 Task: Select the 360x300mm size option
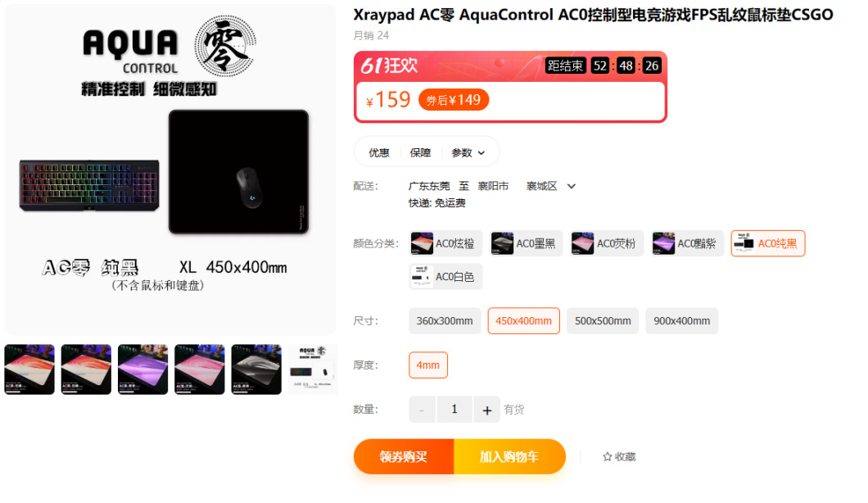(x=445, y=321)
